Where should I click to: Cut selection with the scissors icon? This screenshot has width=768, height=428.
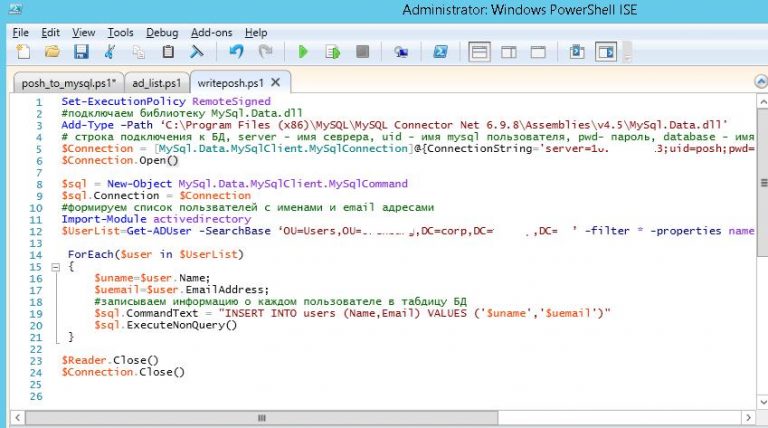(x=110, y=52)
